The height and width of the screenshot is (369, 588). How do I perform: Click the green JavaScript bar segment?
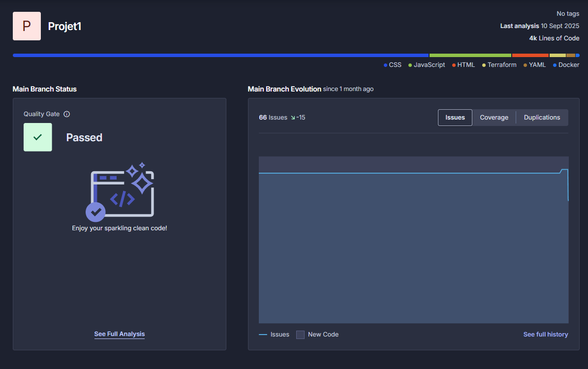point(470,56)
